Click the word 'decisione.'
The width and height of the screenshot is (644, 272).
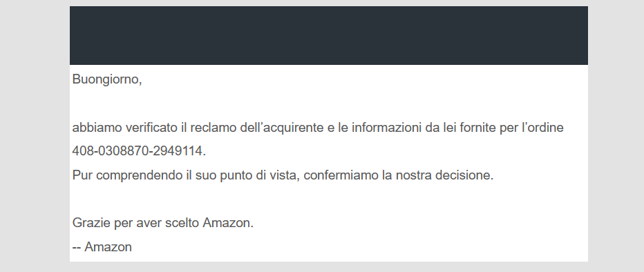(x=464, y=175)
